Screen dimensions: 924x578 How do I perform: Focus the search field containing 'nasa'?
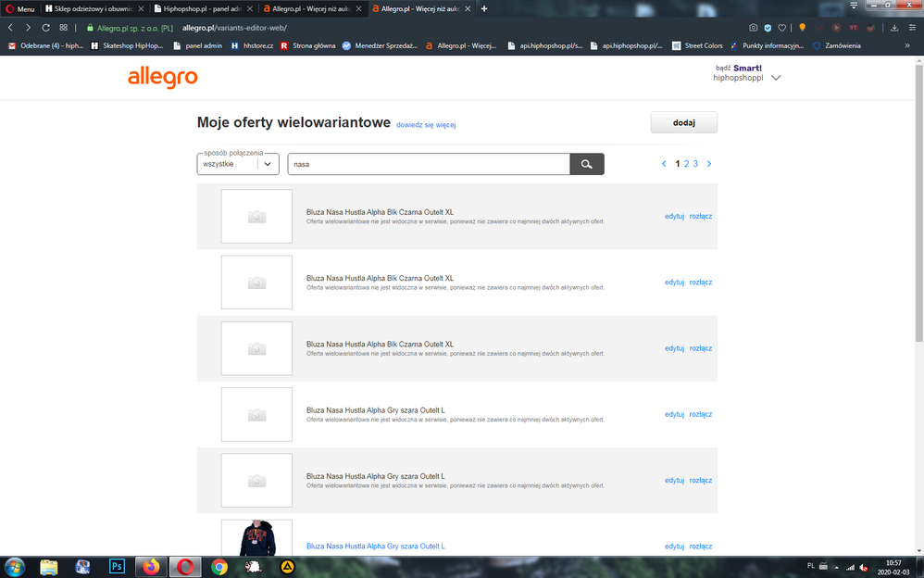[x=428, y=164]
